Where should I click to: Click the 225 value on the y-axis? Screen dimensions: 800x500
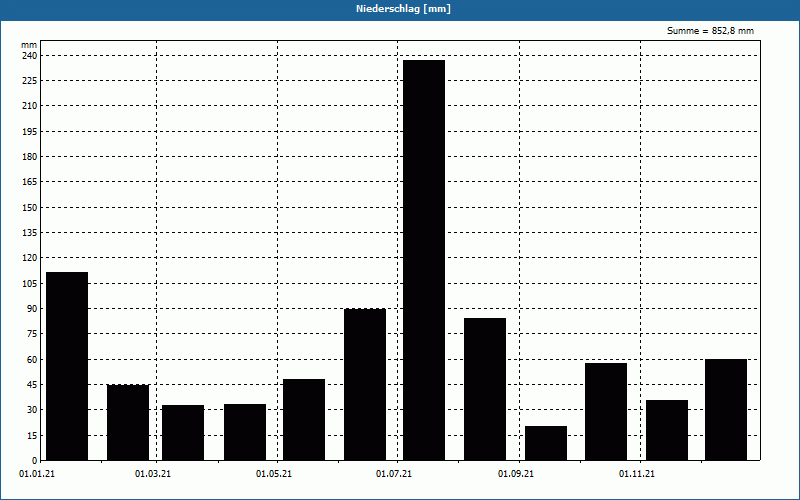tap(30, 81)
